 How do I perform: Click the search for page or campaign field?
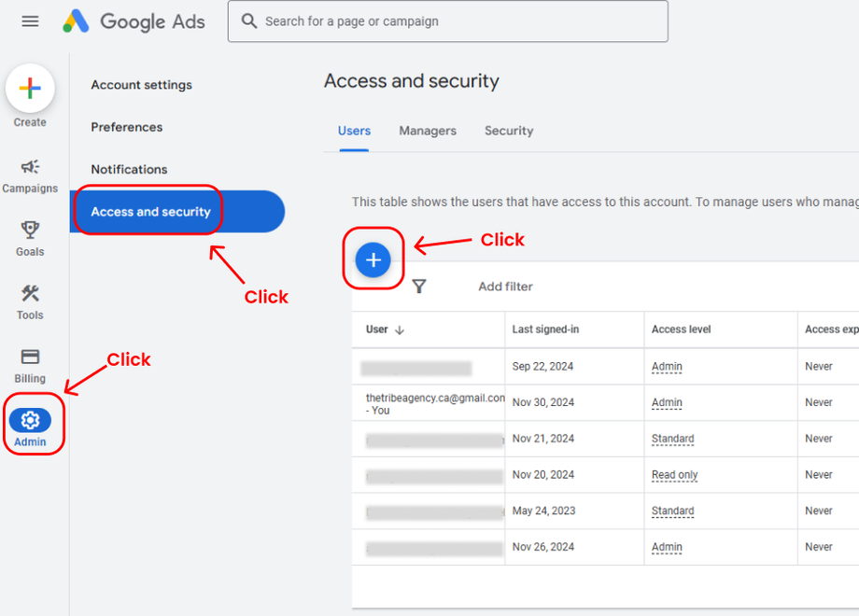click(448, 21)
